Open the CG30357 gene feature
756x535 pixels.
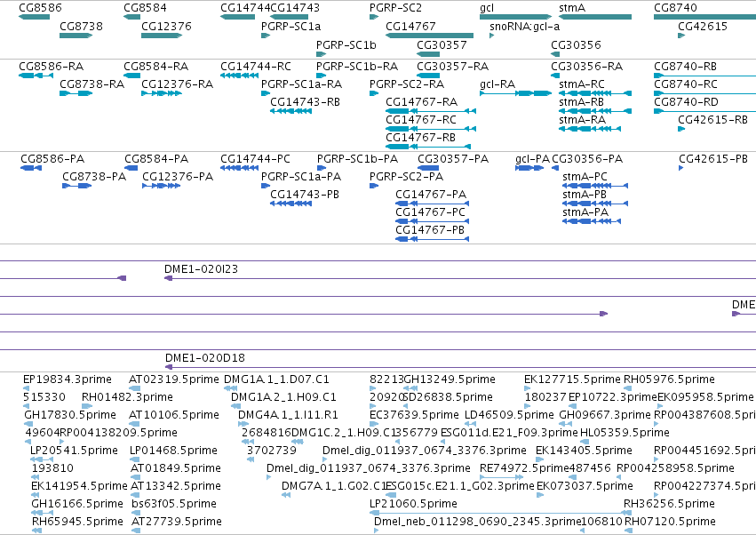coord(428,54)
